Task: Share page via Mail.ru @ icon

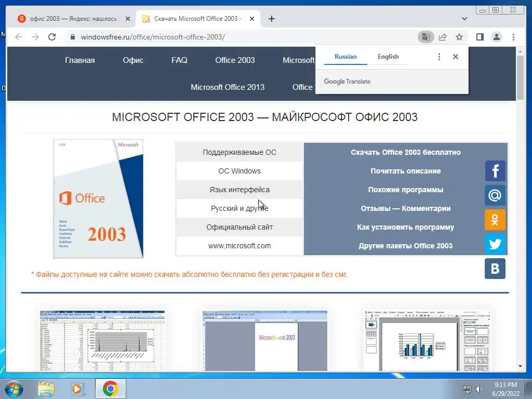Action: (495, 195)
